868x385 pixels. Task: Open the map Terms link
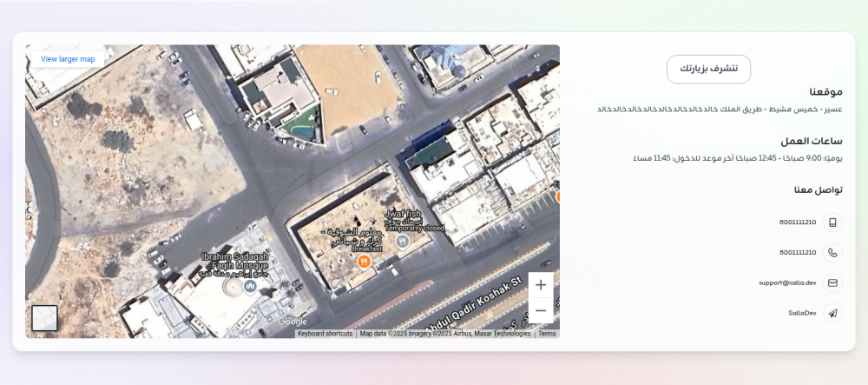[547, 334]
